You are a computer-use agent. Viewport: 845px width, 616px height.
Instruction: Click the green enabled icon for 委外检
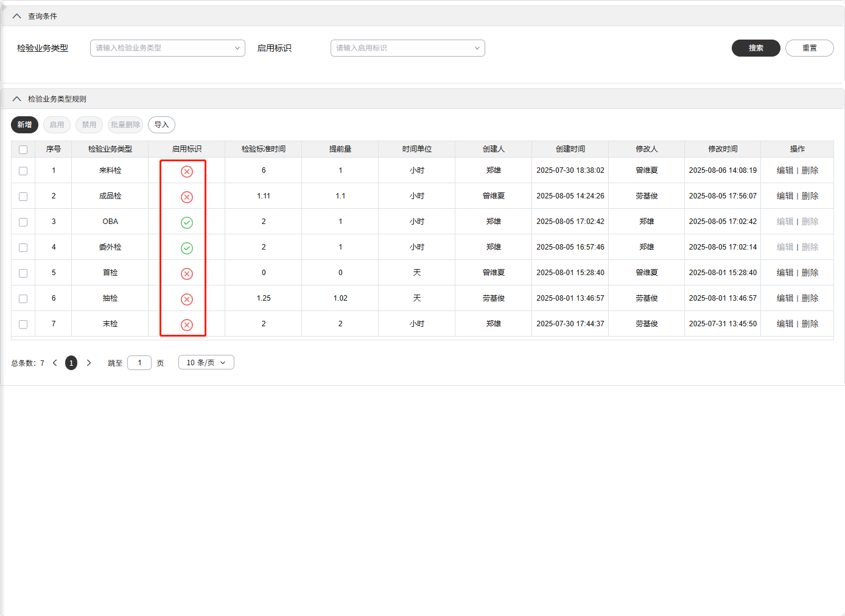click(x=187, y=248)
